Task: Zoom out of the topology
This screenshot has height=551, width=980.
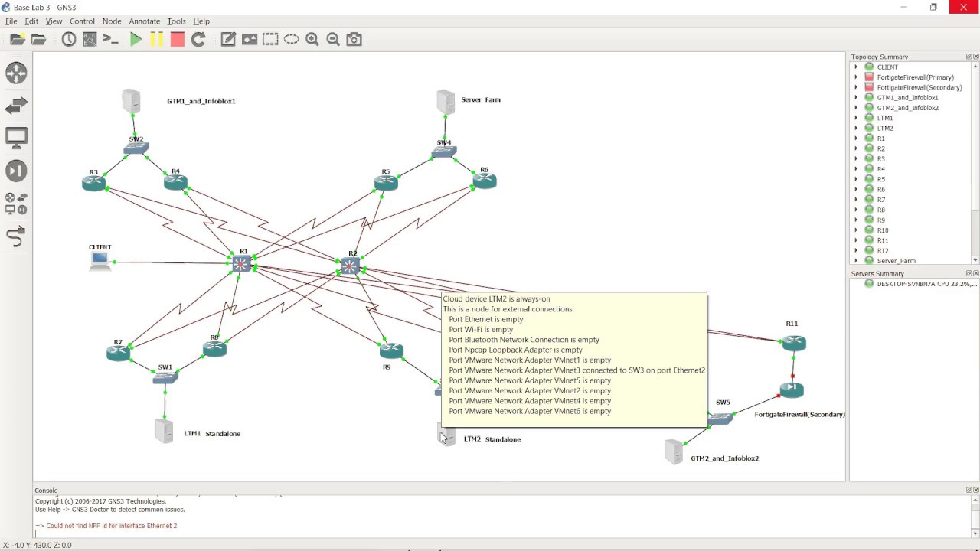Action: [x=333, y=39]
